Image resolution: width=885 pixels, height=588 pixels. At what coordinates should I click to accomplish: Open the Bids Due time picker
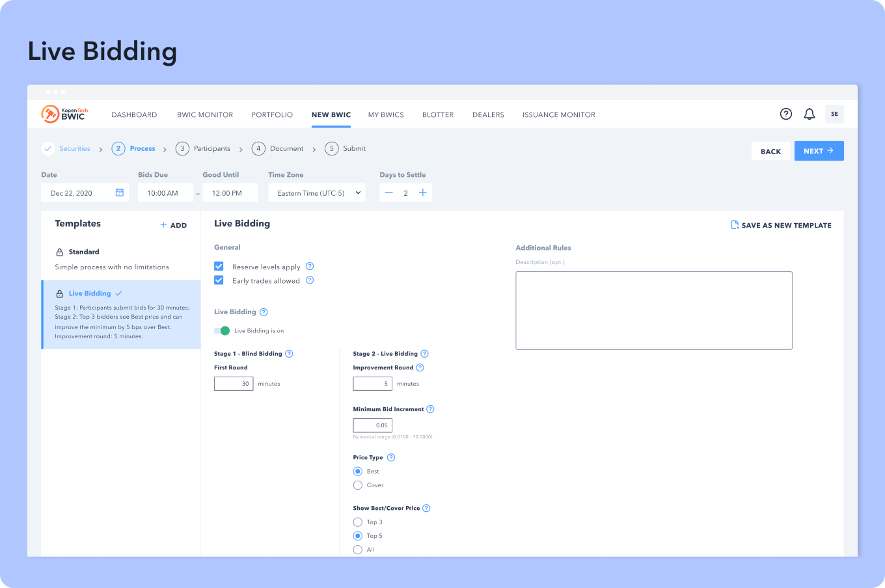(x=165, y=193)
